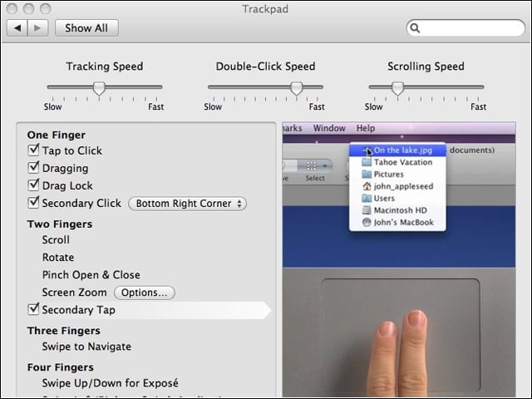Choose Macintosh HD in the path menu

tap(397, 210)
